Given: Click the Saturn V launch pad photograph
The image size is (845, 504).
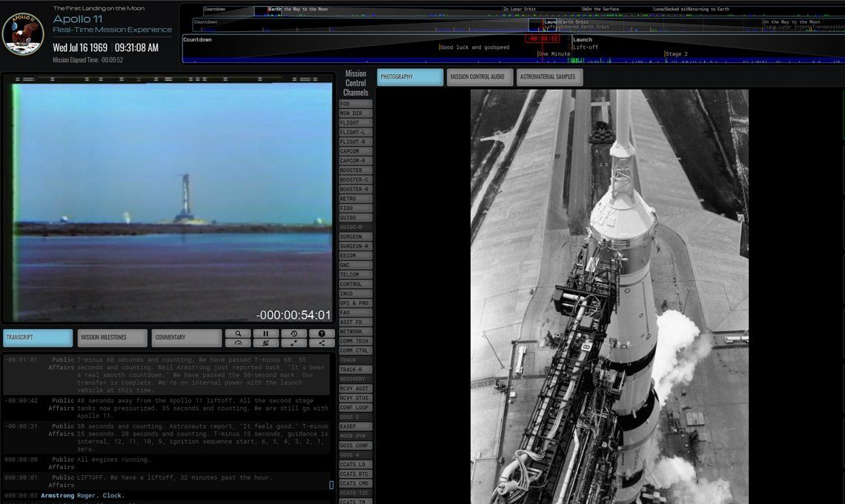Looking at the screenshot, I should click(609, 296).
